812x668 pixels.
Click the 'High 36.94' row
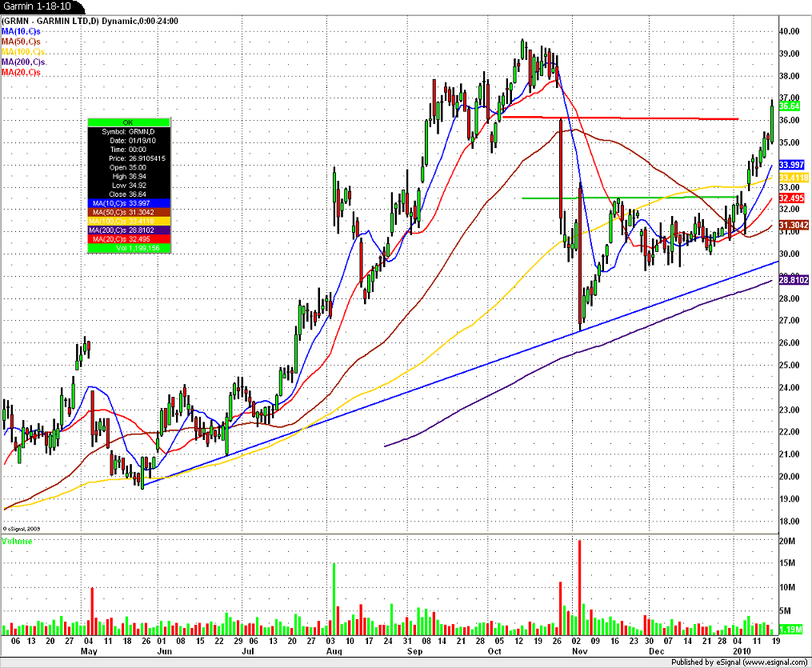[x=129, y=176]
